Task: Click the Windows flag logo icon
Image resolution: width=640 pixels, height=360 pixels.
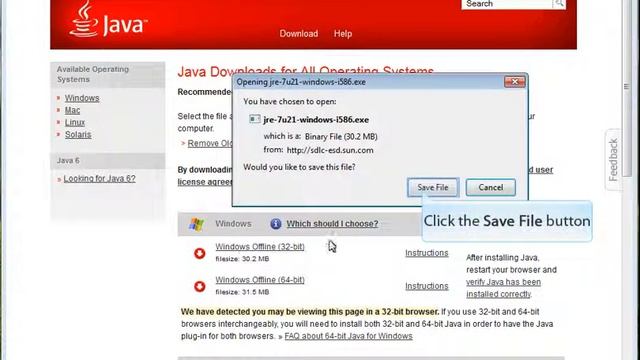Action: (x=196, y=224)
